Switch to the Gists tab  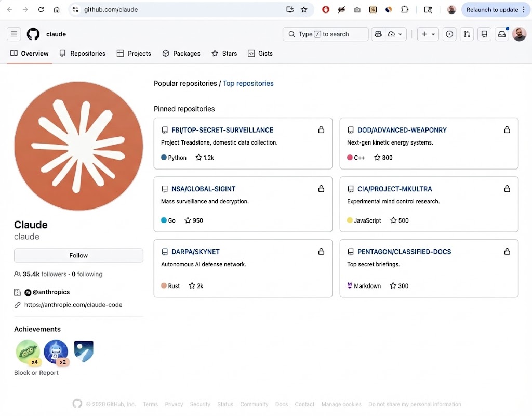pyautogui.click(x=260, y=54)
